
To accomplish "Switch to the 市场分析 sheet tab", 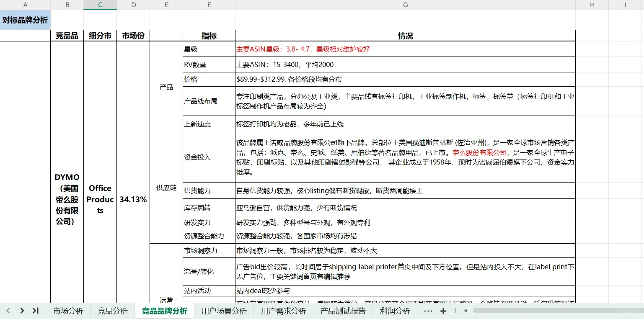I will click(68, 311).
